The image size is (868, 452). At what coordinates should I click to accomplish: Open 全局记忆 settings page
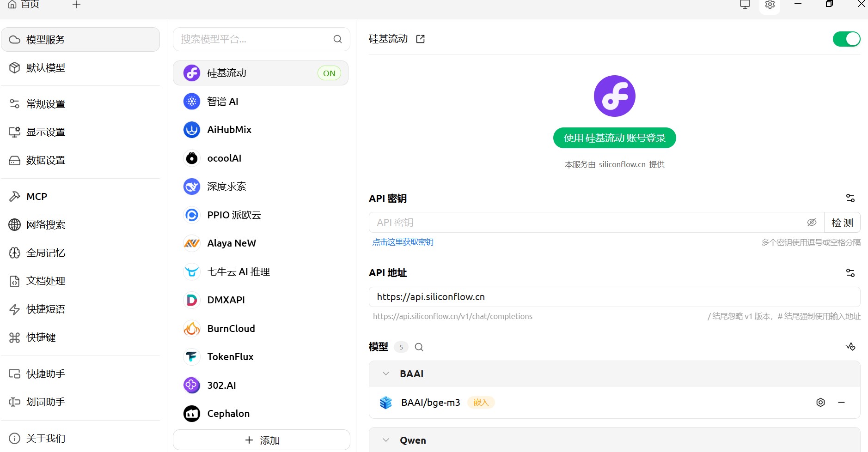tap(80, 253)
